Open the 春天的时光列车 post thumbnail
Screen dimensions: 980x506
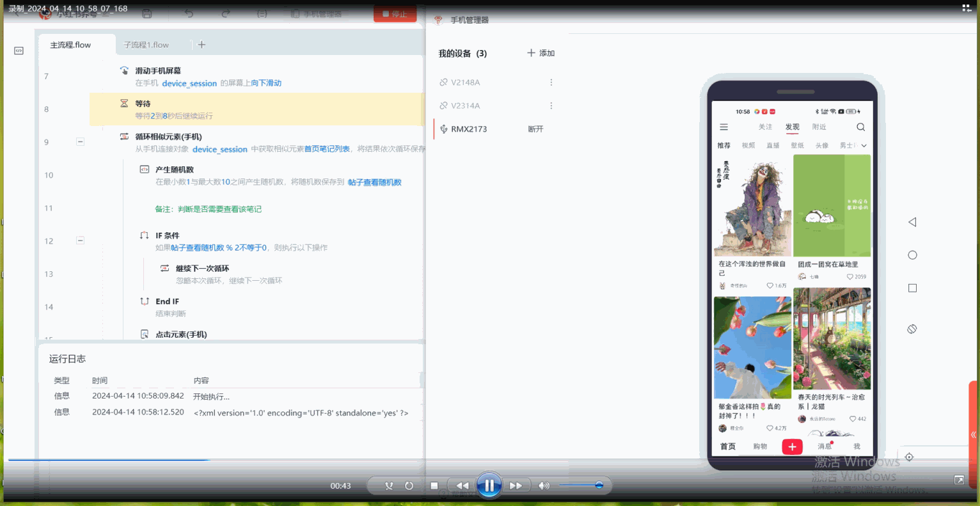(832, 338)
